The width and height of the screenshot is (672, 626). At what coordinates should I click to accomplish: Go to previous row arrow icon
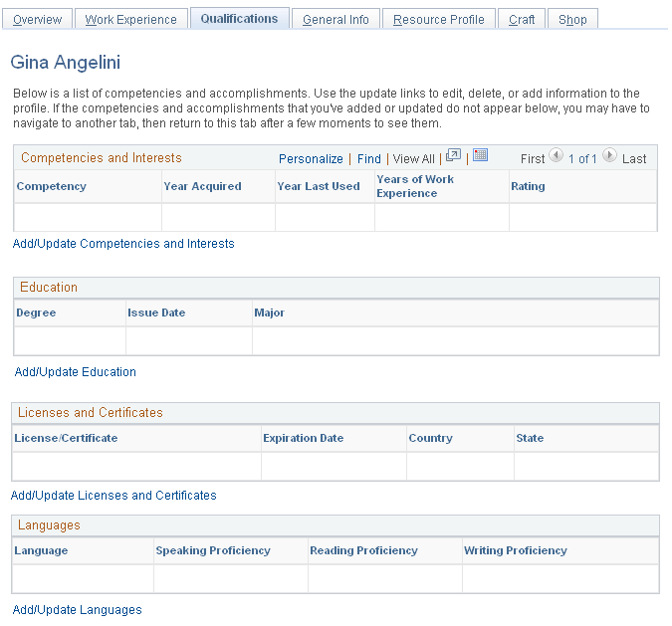[x=556, y=155]
